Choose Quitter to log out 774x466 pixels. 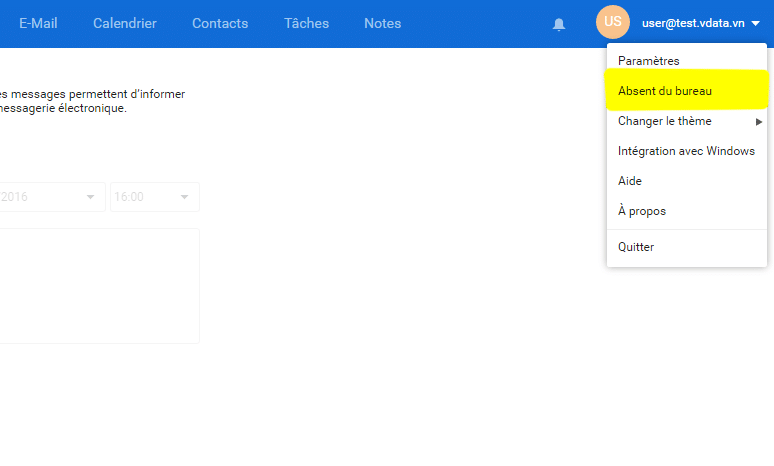(x=636, y=247)
